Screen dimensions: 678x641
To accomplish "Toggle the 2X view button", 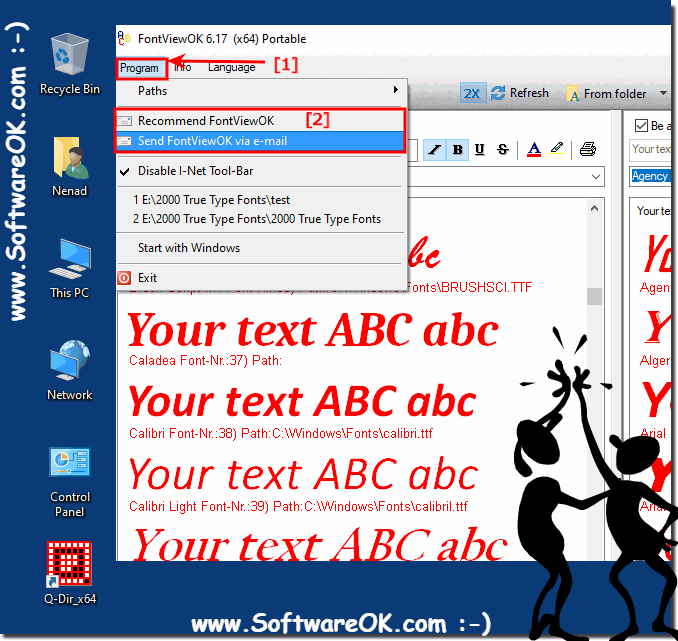I will (x=472, y=93).
